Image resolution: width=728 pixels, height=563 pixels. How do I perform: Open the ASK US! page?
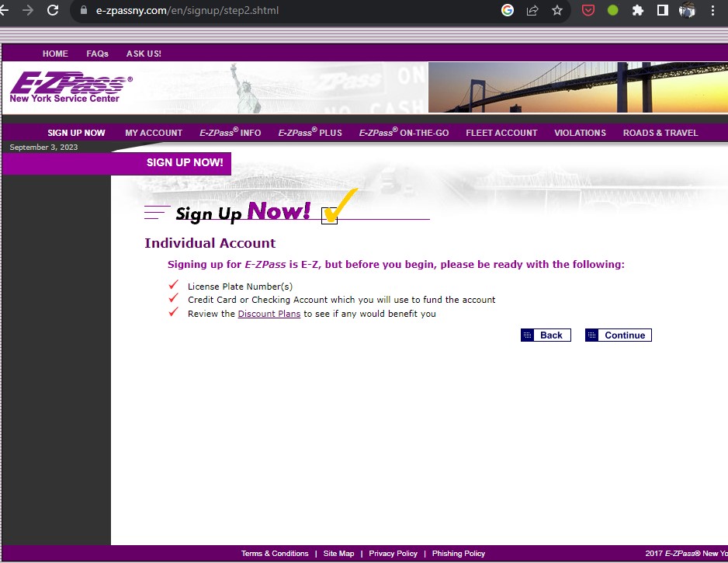tap(144, 54)
